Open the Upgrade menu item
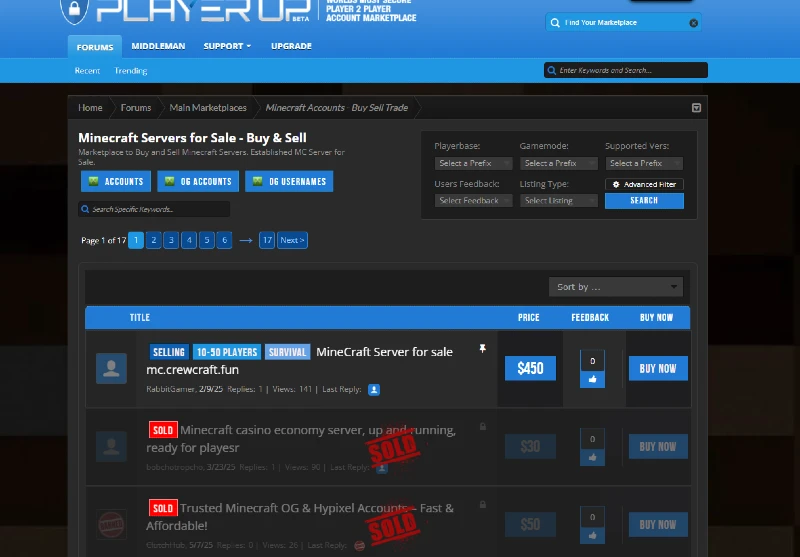This screenshot has width=800, height=557. pyautogui.click(x=291, y=46)
